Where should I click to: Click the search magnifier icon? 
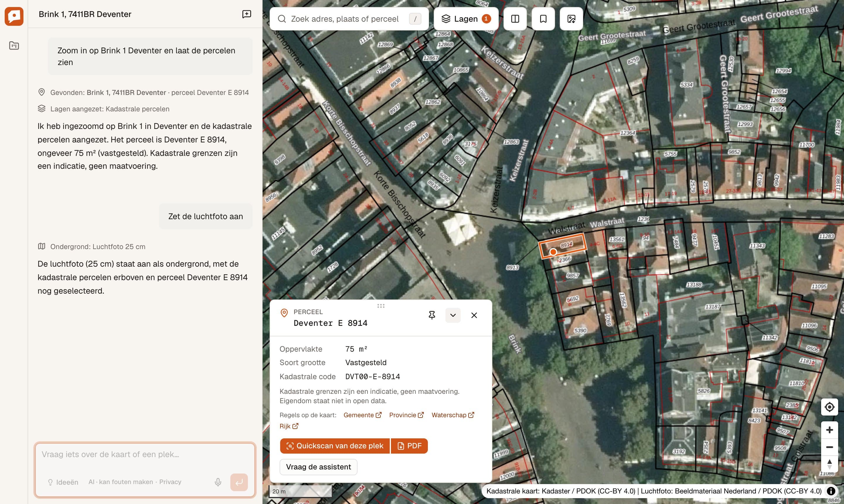tap(282, 19)
